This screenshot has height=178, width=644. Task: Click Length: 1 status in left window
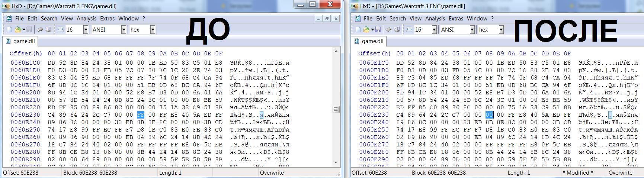tap(170, 173)
